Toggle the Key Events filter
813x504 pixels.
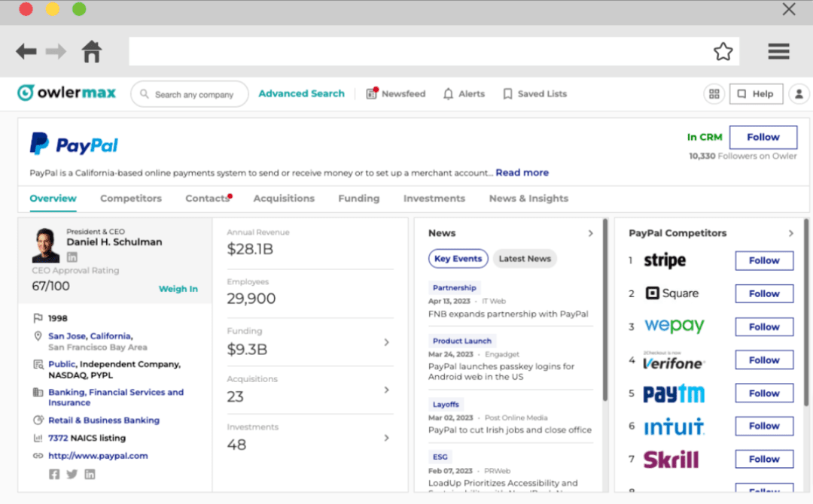(458, 258)
